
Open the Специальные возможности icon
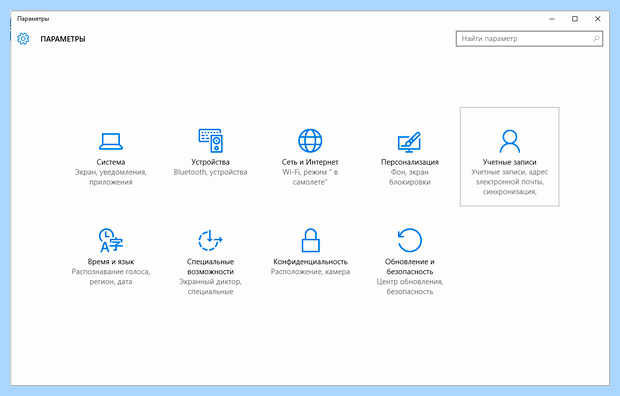pos(210,240)
